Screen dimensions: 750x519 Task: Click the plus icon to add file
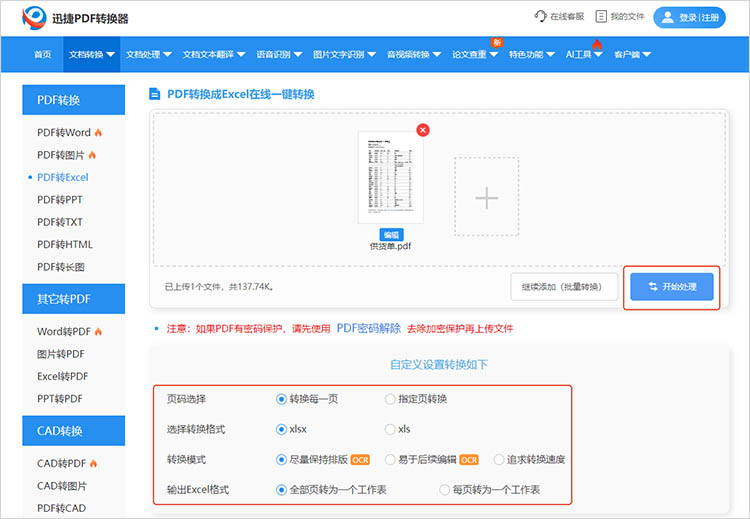[x=486, y=198]
